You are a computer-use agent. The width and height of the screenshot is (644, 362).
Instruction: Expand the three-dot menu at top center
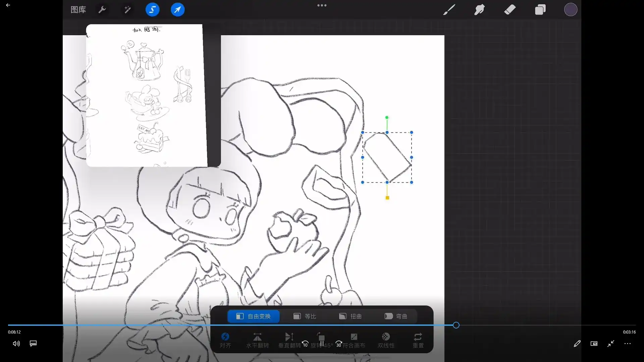coord(322,5)
